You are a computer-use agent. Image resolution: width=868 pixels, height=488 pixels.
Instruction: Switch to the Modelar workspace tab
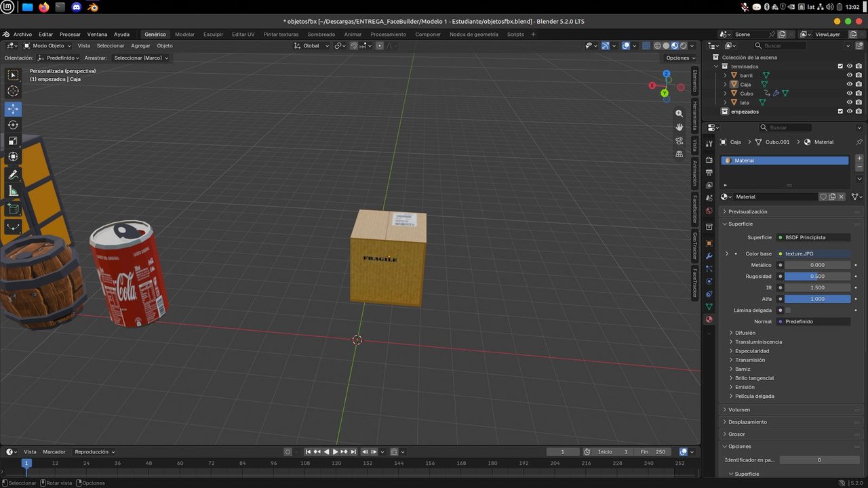pos(184,34)
